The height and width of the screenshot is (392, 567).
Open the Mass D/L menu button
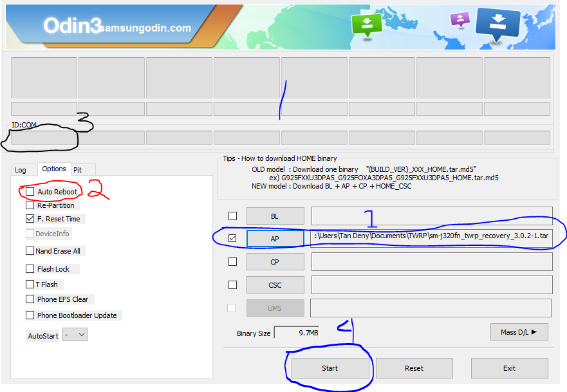519,332
